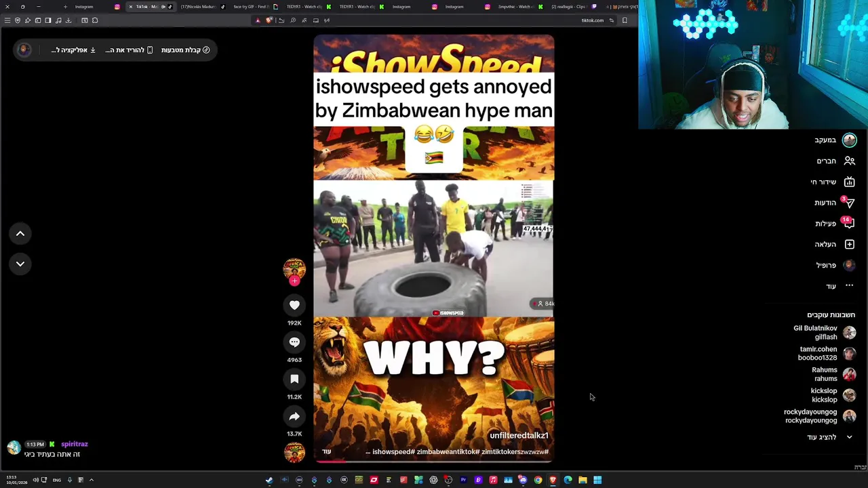Click the אפליקציה ל... desktop app button
868x488 pixels.
click(73, 50)
